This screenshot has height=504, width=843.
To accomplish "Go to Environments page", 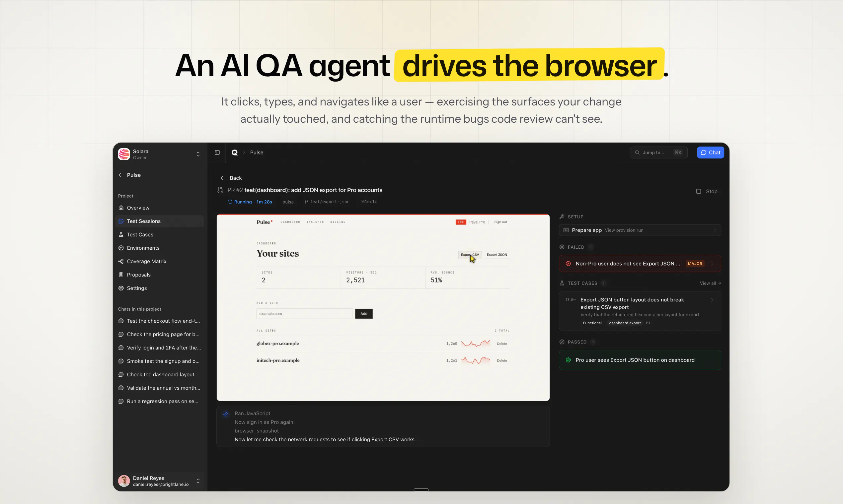I will click(160, 248).
